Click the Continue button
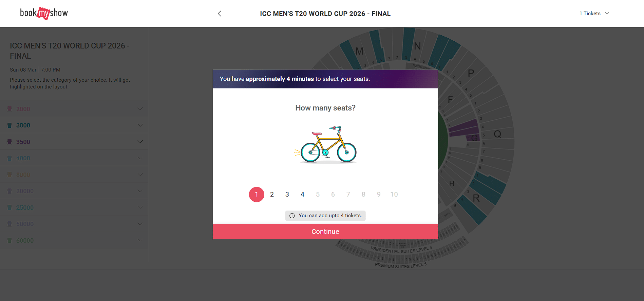The image size is (644, 301). click(x=325, y=232)
